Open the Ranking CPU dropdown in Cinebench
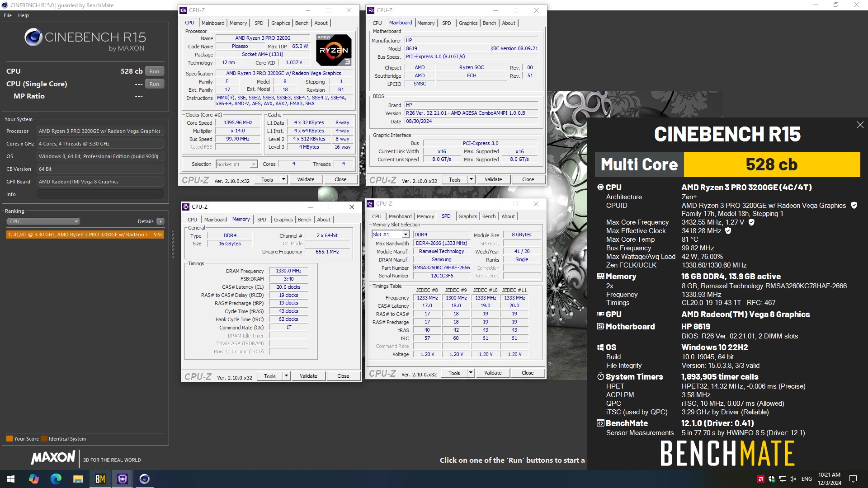The height and width of the screenshot is (488, 868). [43, 221]
